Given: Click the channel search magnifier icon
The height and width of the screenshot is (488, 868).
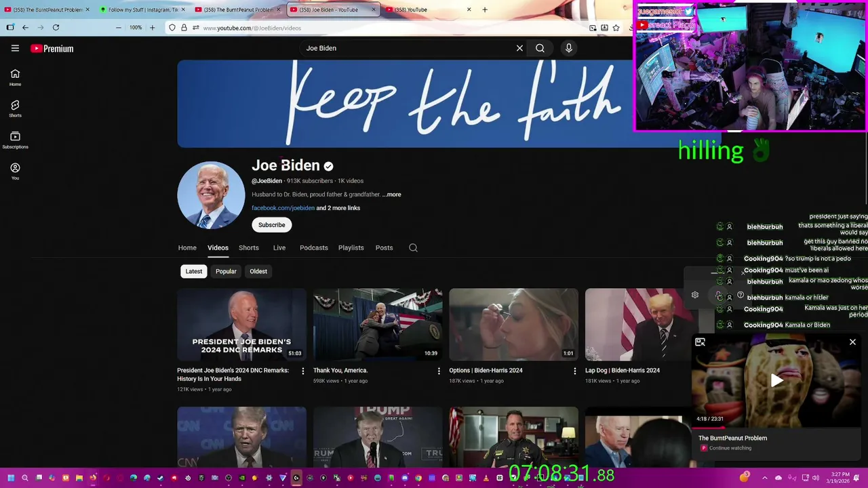Looking at the screenshot, I should 413,248.
